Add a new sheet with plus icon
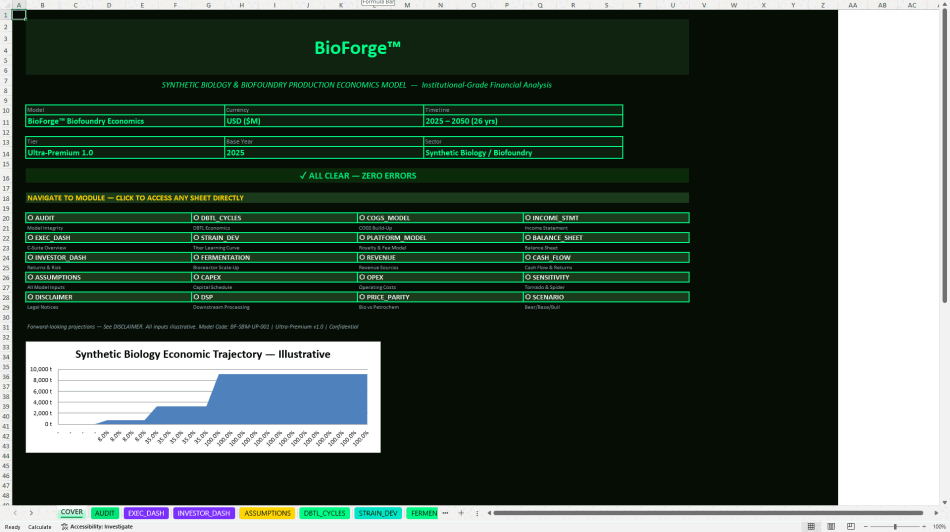950x532 pixels. 461,513
